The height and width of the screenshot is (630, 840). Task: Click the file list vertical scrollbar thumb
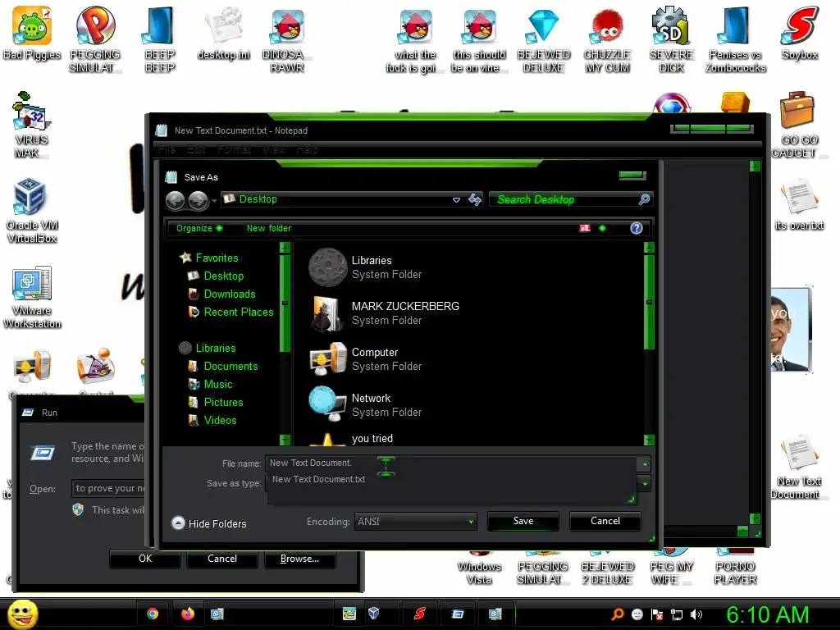click(x=649, y=302)
